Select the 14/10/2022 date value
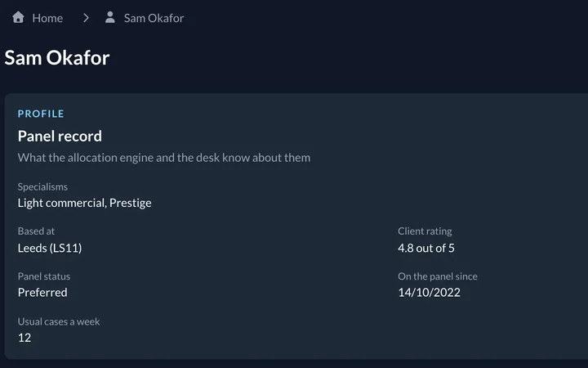The image size is (588, 368). point(429,292)
